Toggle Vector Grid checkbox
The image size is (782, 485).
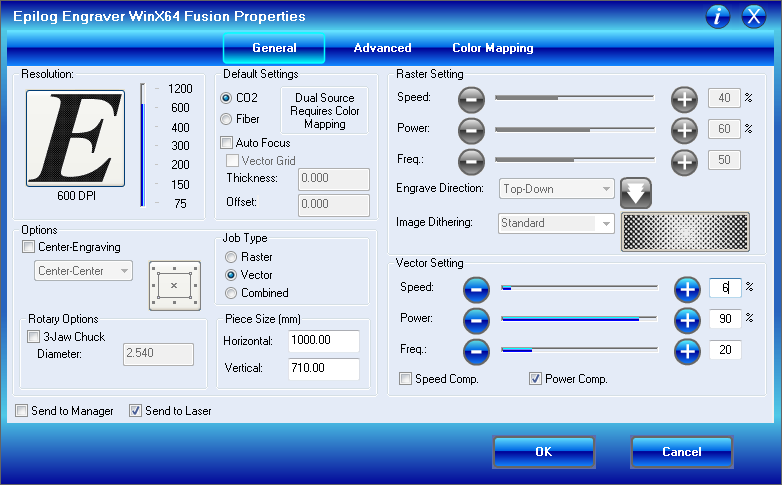tap(232, 161)
